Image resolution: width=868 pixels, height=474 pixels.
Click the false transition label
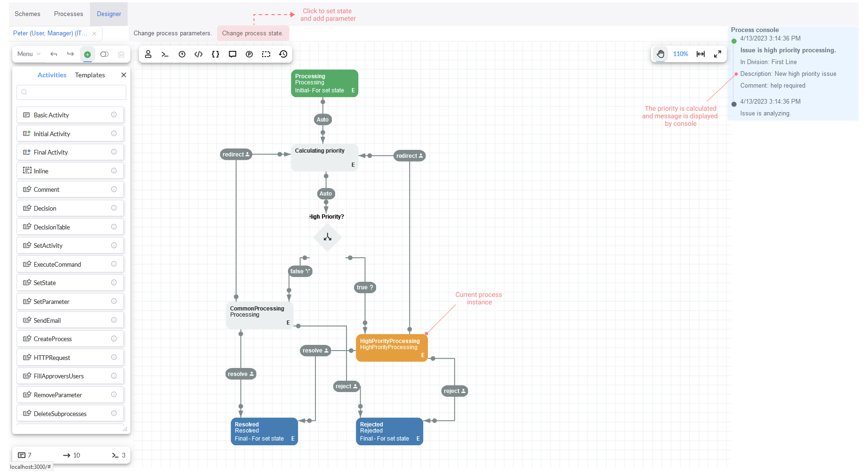click(x=300, y=271)
